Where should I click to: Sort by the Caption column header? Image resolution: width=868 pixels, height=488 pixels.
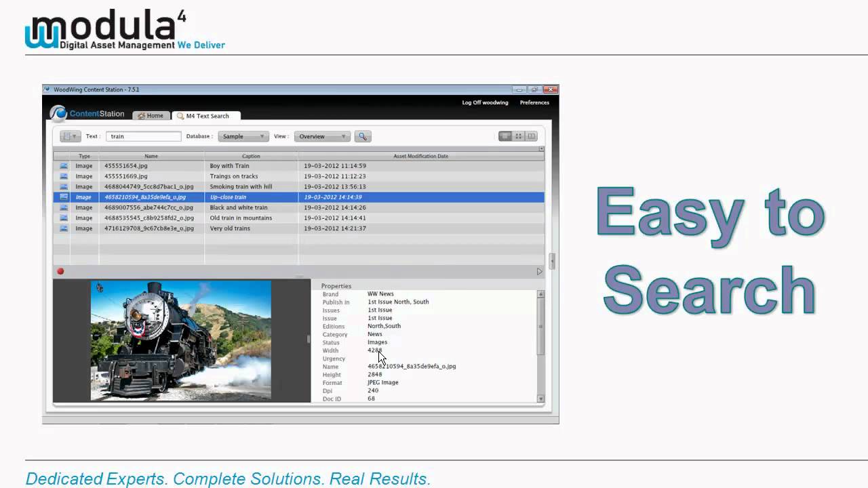[251, 156]
